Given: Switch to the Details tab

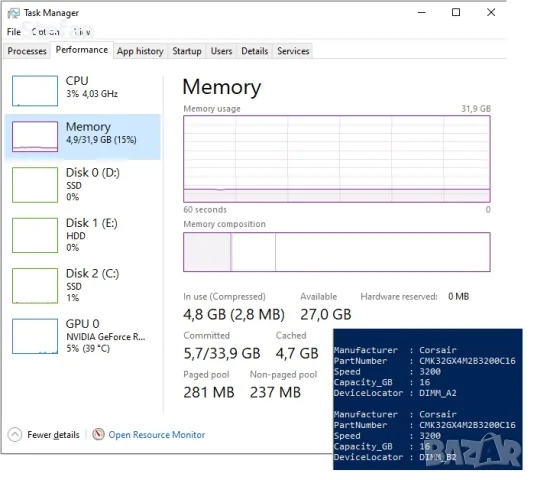Looking at the screenshot, I should point(254,51).
